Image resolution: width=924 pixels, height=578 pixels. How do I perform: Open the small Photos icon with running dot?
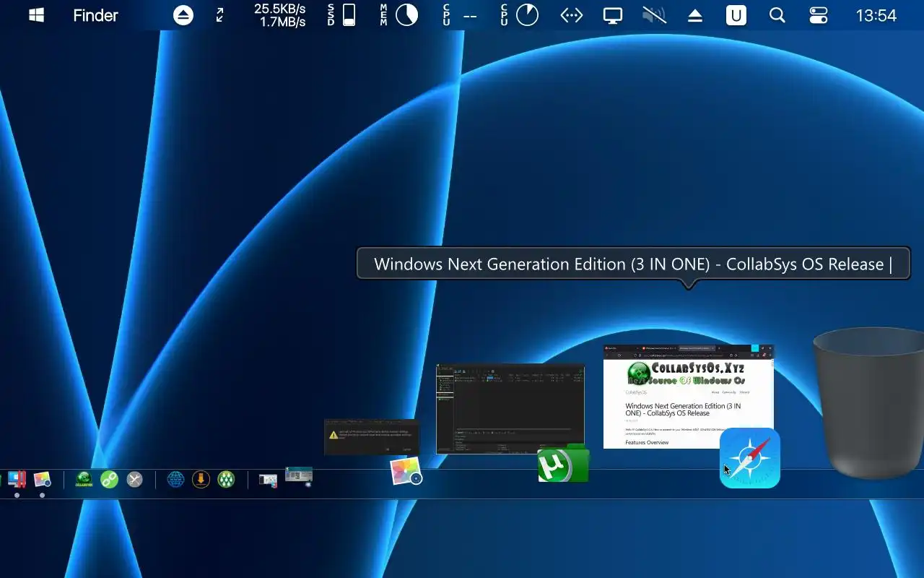(x=42, y=479)
